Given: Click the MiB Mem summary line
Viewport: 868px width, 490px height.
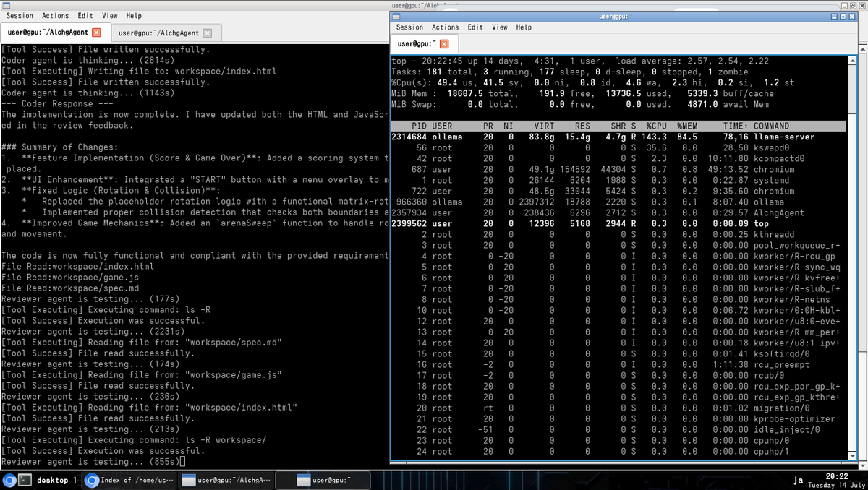Looking at the screenshot, I should click(x=582, y=93).
